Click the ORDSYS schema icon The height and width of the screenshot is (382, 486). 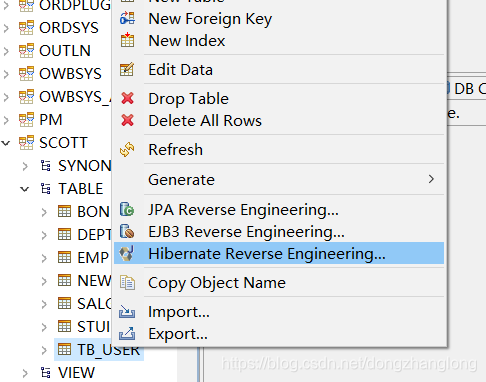26,28
